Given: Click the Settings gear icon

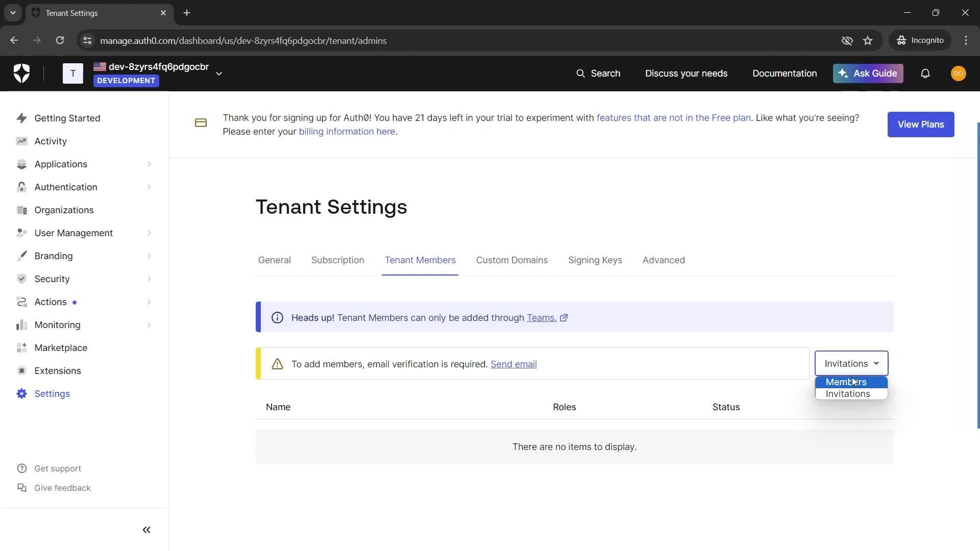Looking at the screenshot, I should point(21,393).
